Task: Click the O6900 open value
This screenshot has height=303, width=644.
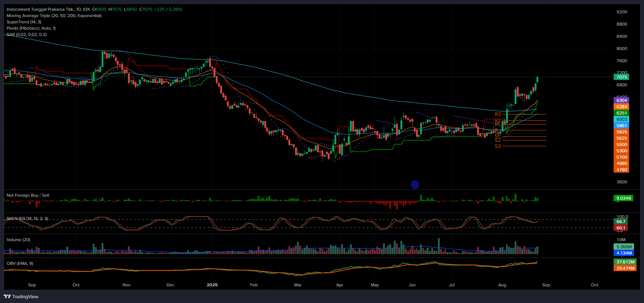Action: (x=99, y=9)
